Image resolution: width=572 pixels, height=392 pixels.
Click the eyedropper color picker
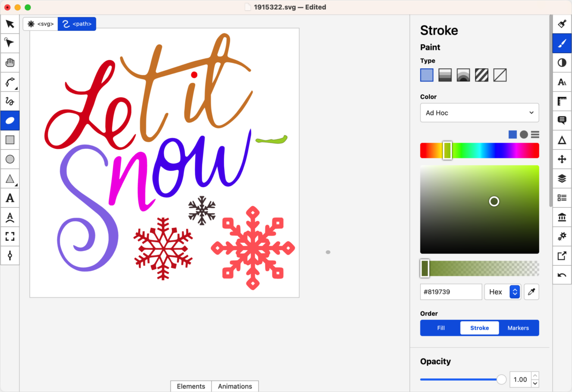pyautogui.click(x=532, y=292)
